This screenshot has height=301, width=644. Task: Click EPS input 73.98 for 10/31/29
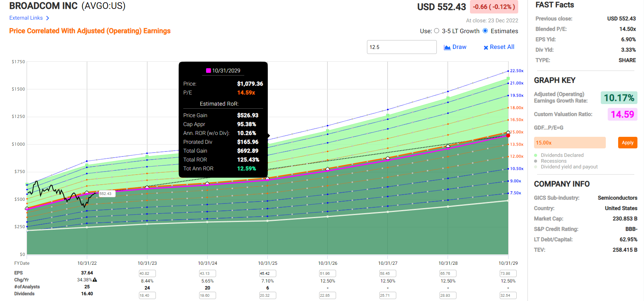coord(508,273)
